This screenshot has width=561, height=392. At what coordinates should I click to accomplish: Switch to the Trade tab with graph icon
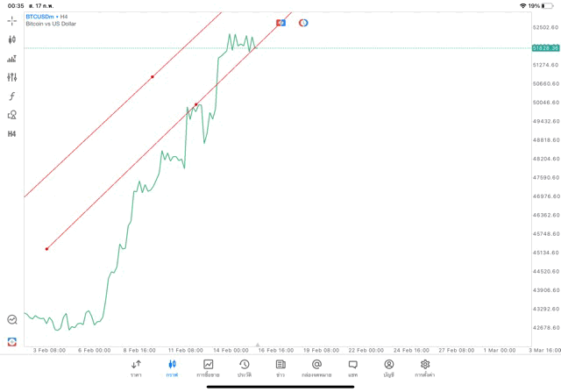tap(208, 367)
